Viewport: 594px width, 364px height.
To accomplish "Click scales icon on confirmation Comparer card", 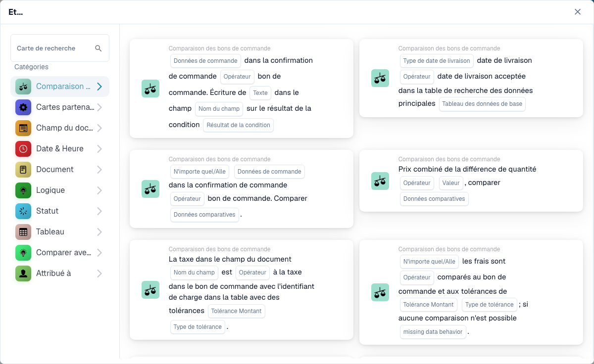I will 150,189.
